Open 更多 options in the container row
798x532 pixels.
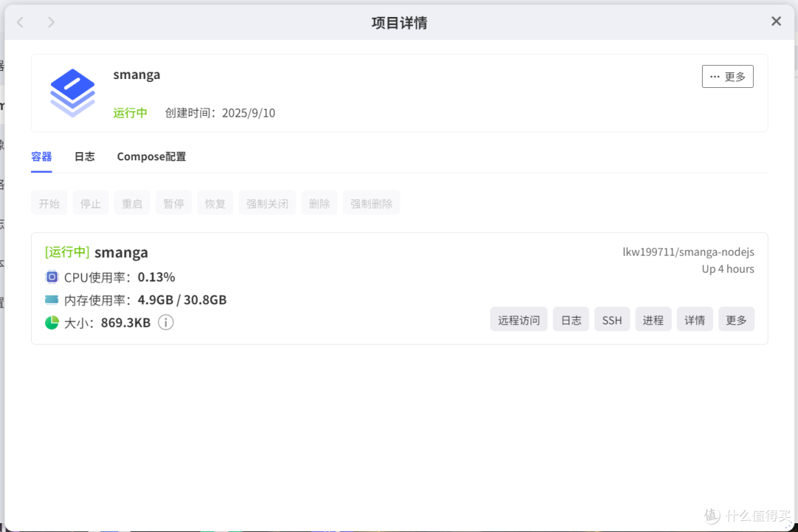click(737, 319)
